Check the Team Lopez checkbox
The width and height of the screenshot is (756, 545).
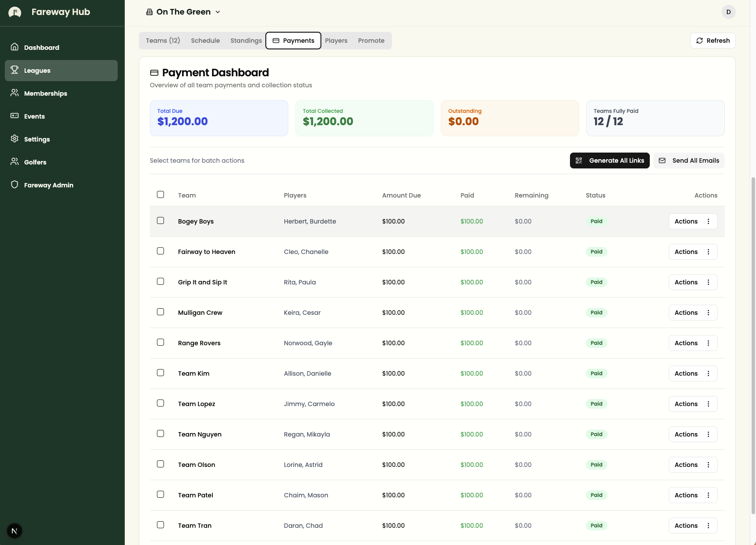[x=160, y=403]
